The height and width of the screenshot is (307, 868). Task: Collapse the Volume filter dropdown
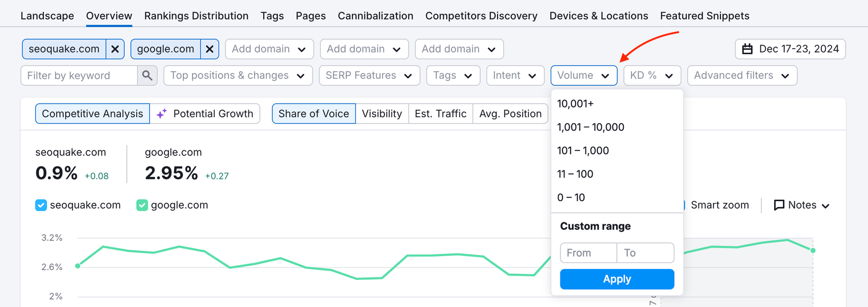[x=584, y=75]
